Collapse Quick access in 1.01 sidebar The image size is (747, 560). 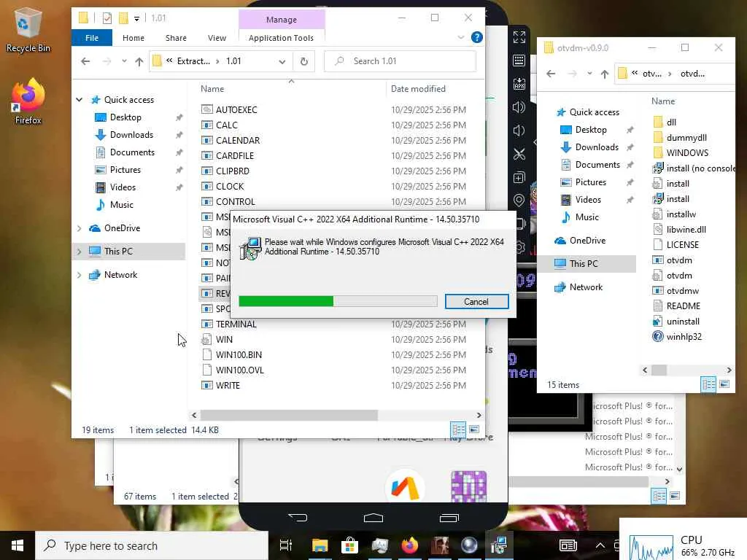pyautogui.click(x=79, y=99)
